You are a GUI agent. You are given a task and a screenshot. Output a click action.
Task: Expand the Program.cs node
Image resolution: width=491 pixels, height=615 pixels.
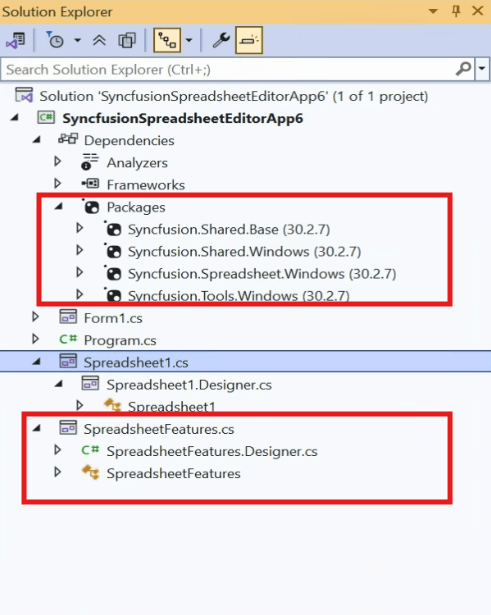[x=35, y=338]
